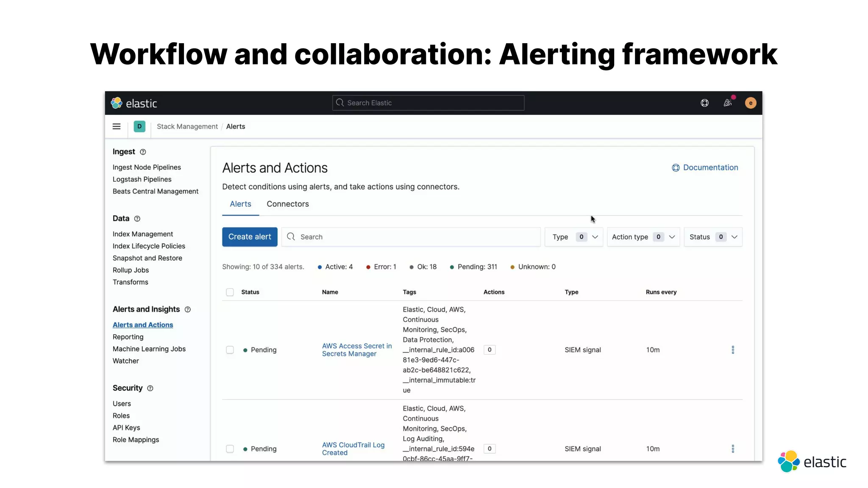
Task: Click actions count badge for AWS CloudTrail row
Action: pos(490,449)
